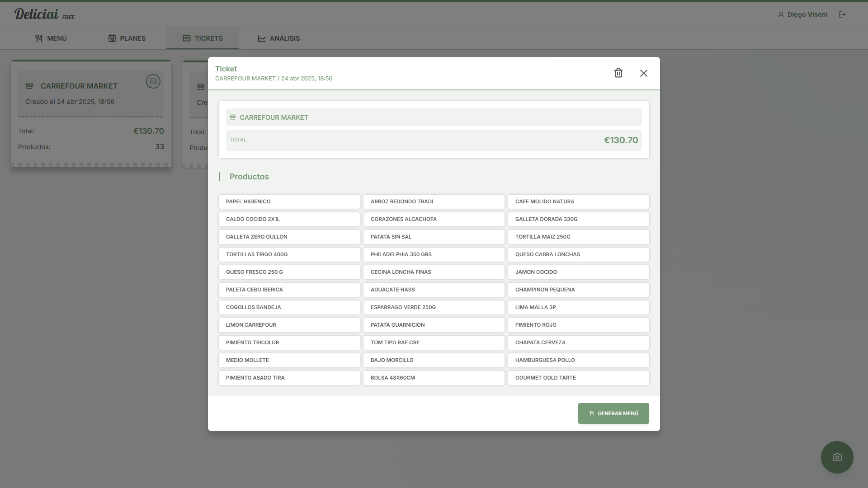
Task: Open camera floating button
Action: click(837, 457)
